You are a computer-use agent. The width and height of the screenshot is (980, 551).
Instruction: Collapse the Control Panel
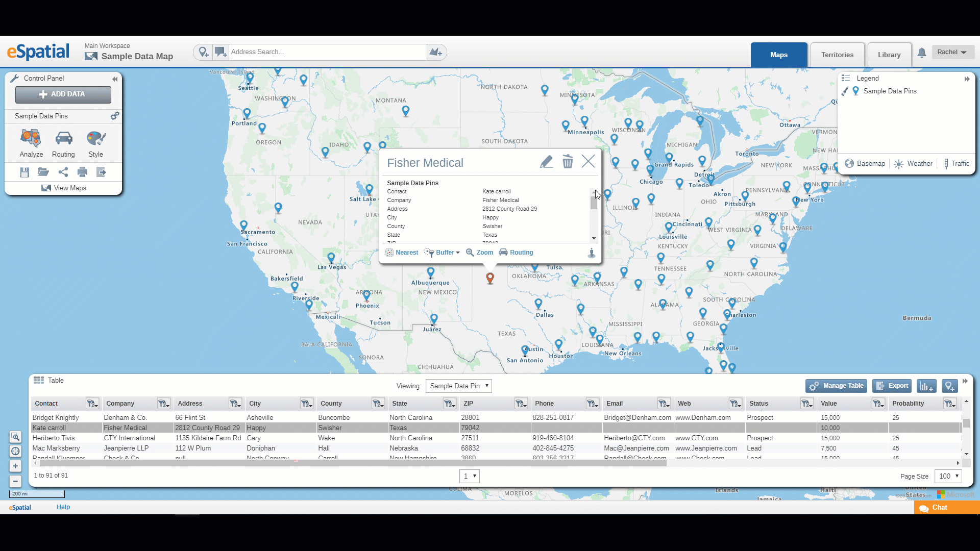coord(115,79)
